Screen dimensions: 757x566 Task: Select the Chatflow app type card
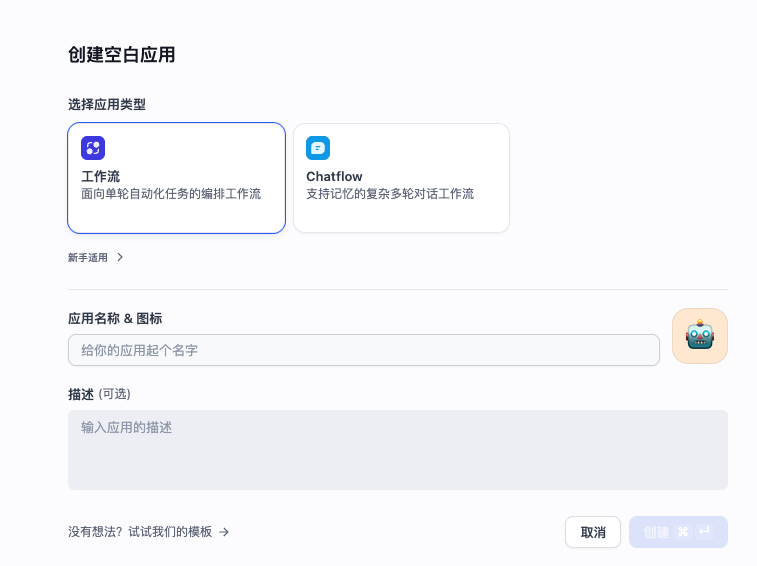click(401, 177)
